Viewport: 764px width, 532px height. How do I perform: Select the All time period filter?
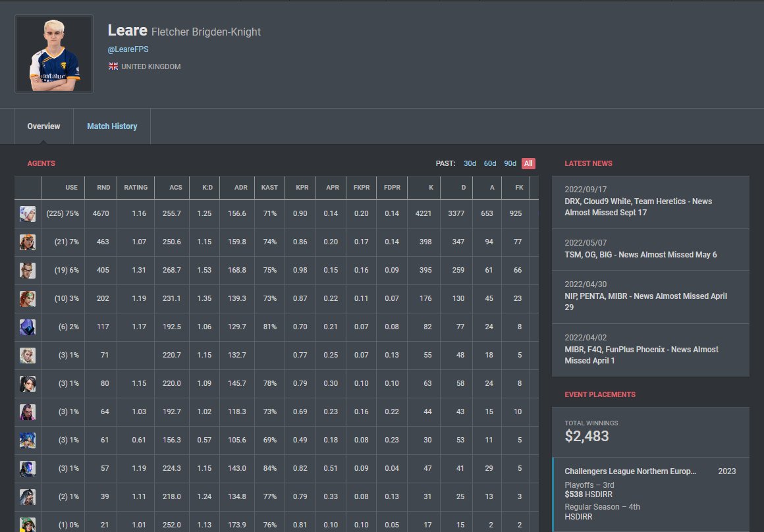tap(528, 163)
